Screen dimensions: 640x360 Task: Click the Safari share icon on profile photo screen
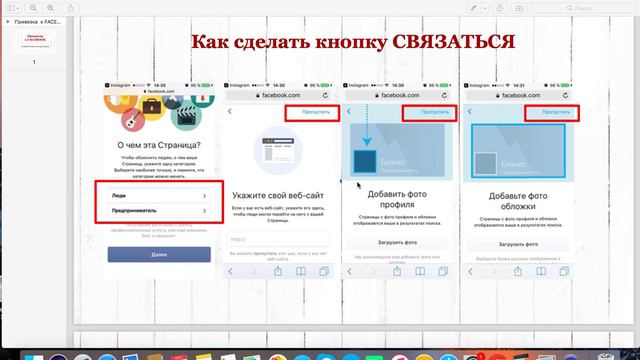[397, 271]
